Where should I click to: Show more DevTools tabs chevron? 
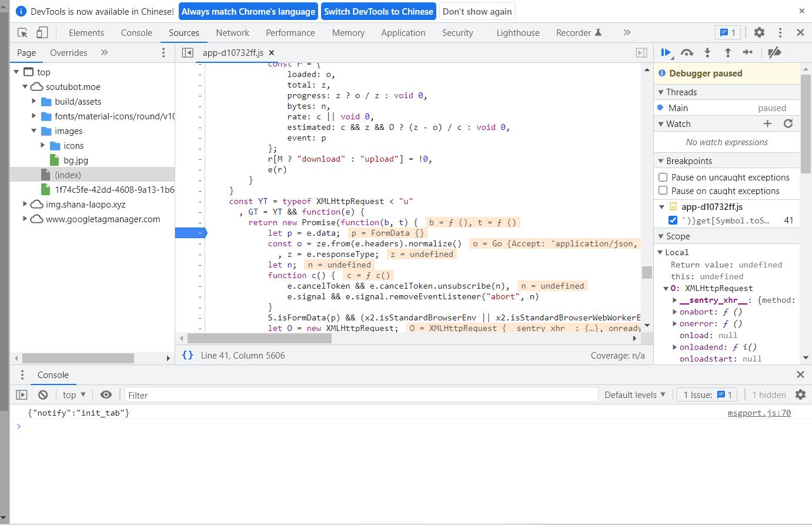click(x=627, y=33)
